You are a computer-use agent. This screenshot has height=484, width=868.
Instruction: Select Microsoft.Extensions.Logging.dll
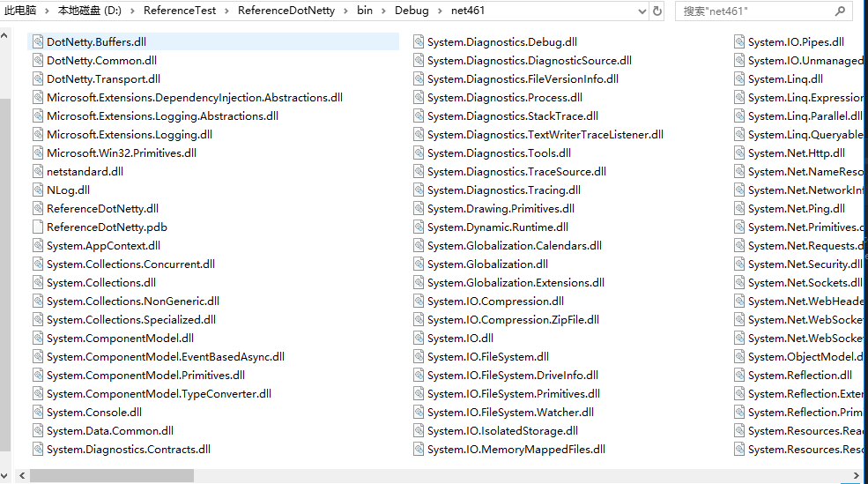[130, 135]
